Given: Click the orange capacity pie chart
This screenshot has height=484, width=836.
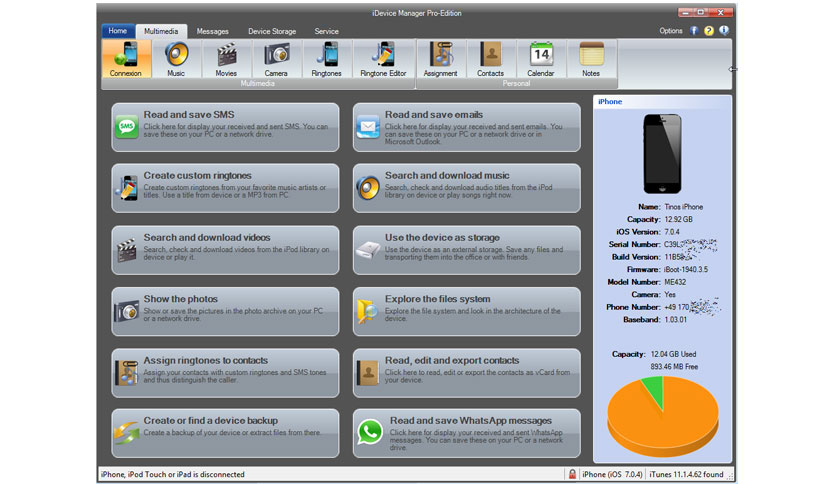Looking at the screenshot, I should click(x=663, y=416).
